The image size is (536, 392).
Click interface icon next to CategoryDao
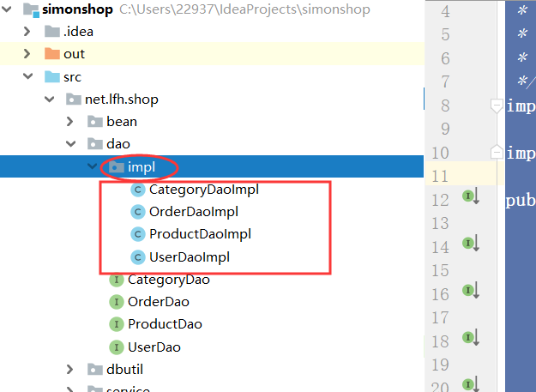tap(117, 280)
